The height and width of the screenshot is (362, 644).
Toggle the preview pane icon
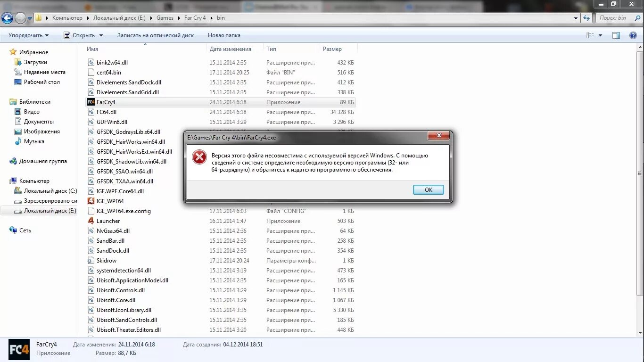(616, 35)
